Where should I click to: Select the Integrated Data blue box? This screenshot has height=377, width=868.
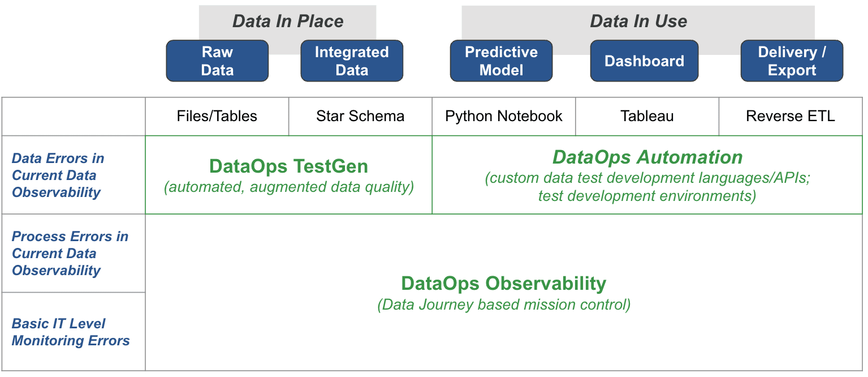coord(352,61)
